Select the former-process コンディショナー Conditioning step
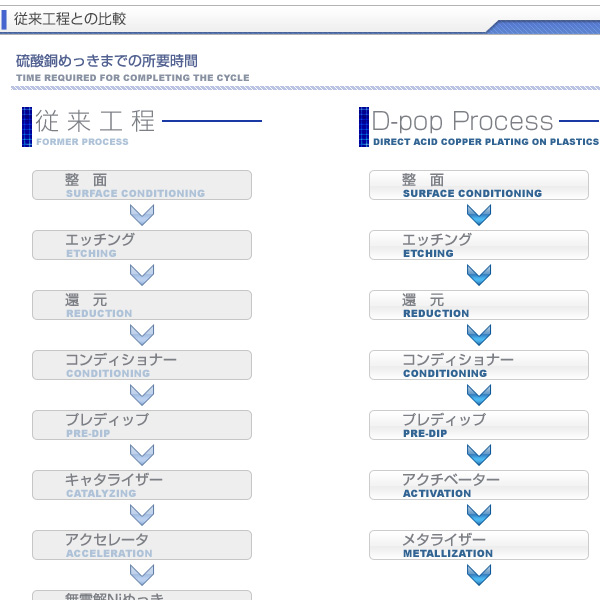The image size is (600, 600). pos(142,365)
